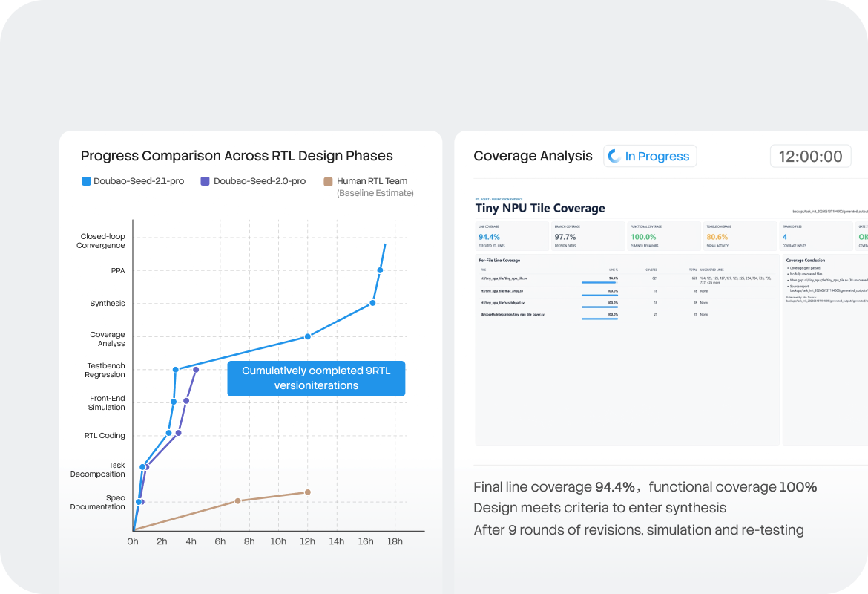Screen dimensions: 868x594
Task: Click the In Progress spinner icon
Action: (614, 156)
